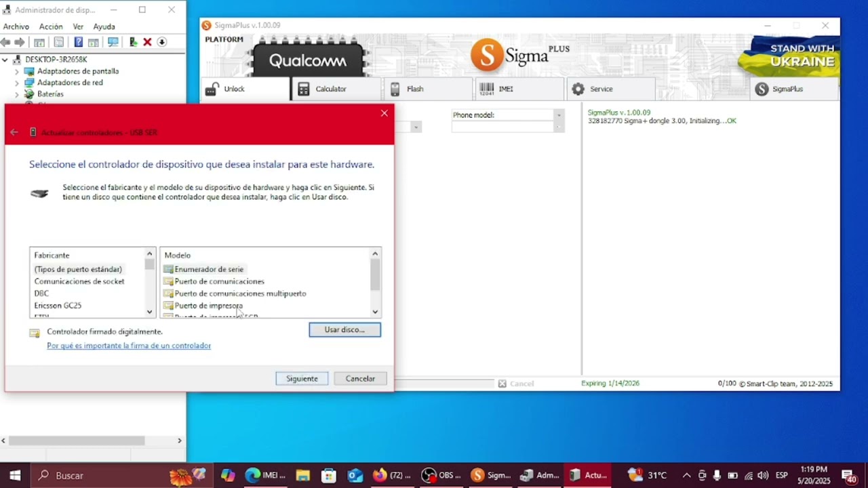Click the back arrow in the driver wizard
868x488 pixels.
tap(14, 132)
